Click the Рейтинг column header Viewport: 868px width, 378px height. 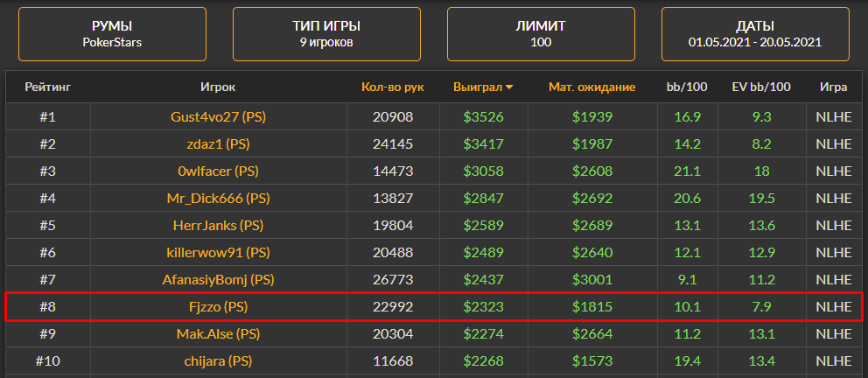coord(48,87)
